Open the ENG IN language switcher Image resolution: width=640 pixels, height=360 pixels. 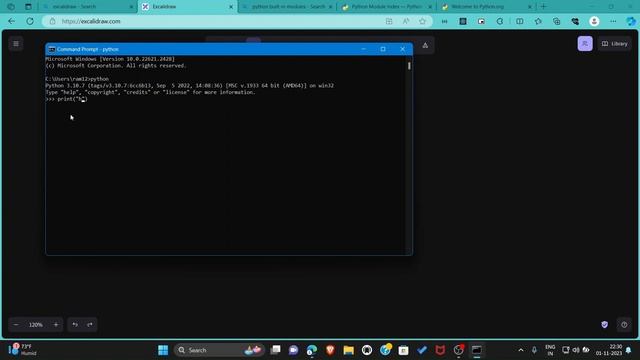click(x=550, y=350)
